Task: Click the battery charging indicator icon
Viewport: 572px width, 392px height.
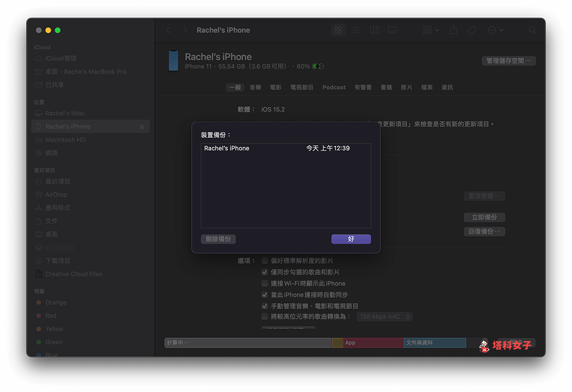Action: [x=318, y=66]
